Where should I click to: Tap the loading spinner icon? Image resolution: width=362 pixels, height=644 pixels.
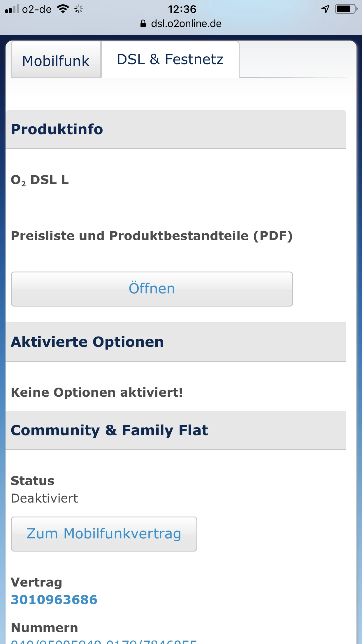pos(78,9)
